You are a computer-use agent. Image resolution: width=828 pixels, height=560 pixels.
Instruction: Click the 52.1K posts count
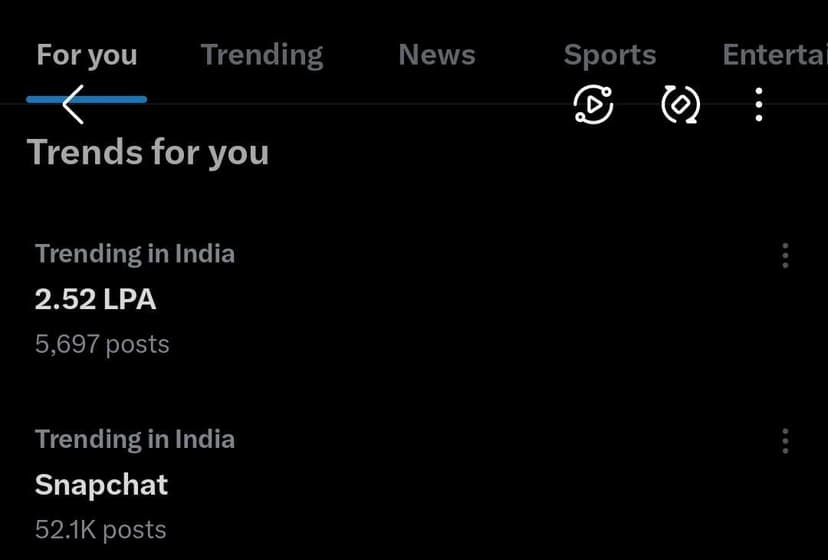tap(100, 529)
